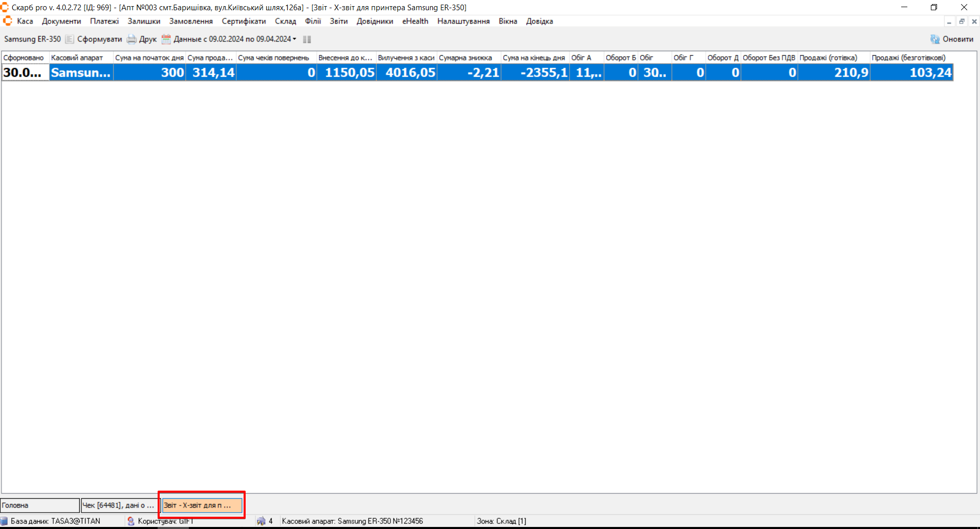Click the Сформувати report icon
This screenshot has height=529, width=980.
pos(70,39)
